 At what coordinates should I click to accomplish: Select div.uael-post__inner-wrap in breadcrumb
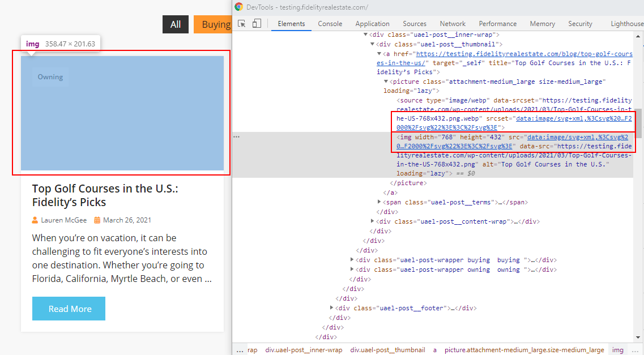click(x=304, y=350)
